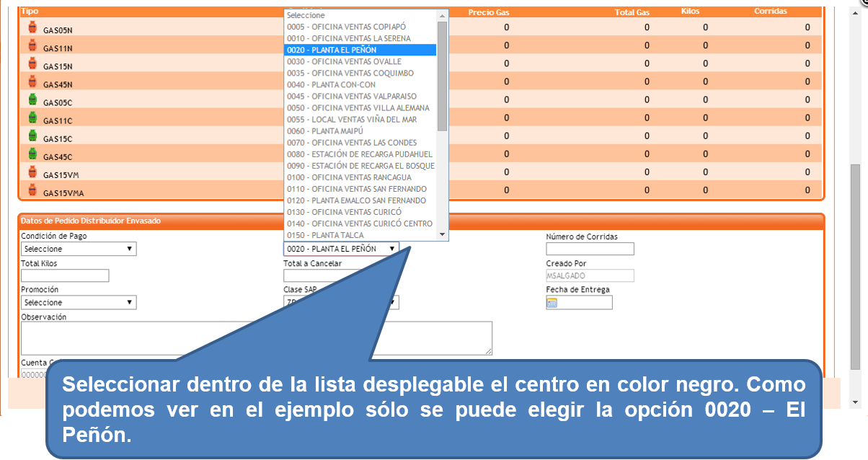Click the green cylinder icon for GAS45C
The height and width of the screenshot is (460, 868).
(x=32, y=154)
